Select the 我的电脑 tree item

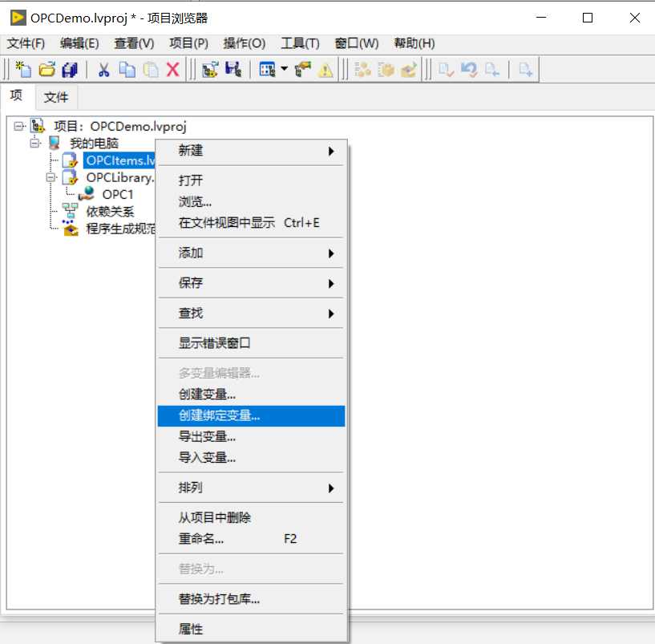(95, 144)
